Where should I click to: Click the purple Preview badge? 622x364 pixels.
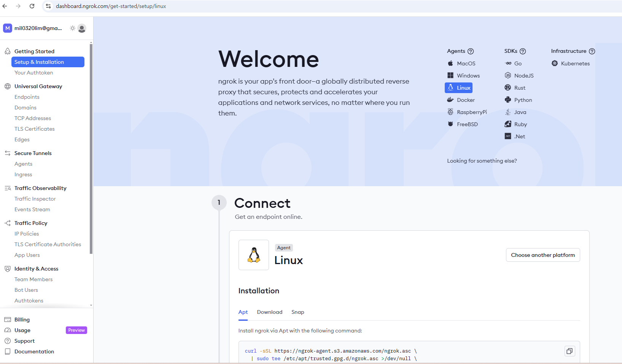tap(76, 330)
